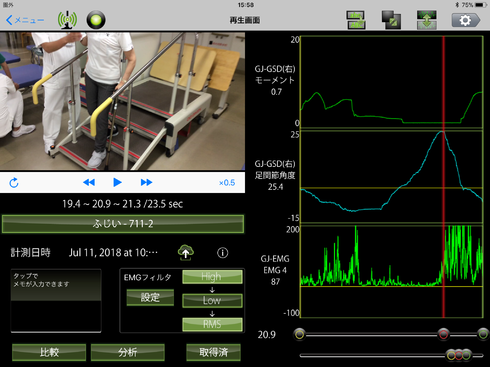This screenshot has height=367, width=490.
Task: Open the settings gear button
Action: (x=466, y=20)
